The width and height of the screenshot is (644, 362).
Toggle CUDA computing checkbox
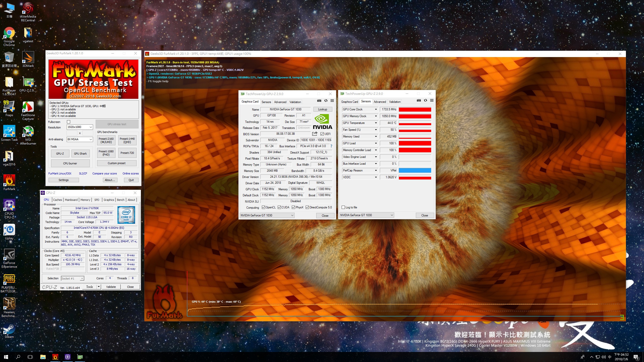(279, 207)
